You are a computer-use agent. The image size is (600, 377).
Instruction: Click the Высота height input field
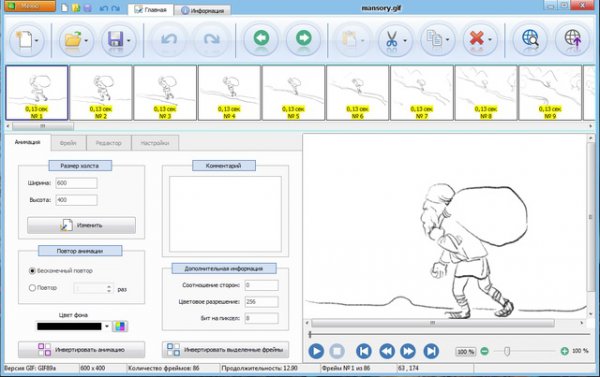[76, 200]
